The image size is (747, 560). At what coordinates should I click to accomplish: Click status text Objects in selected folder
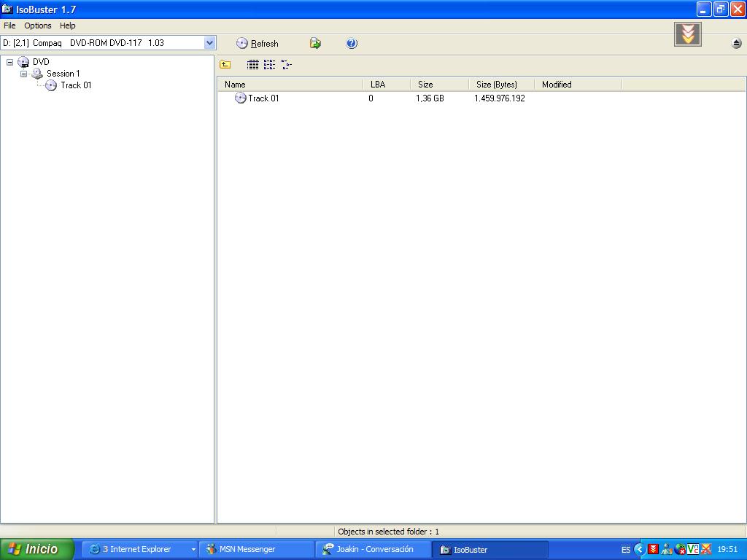[x=388, y=532]
